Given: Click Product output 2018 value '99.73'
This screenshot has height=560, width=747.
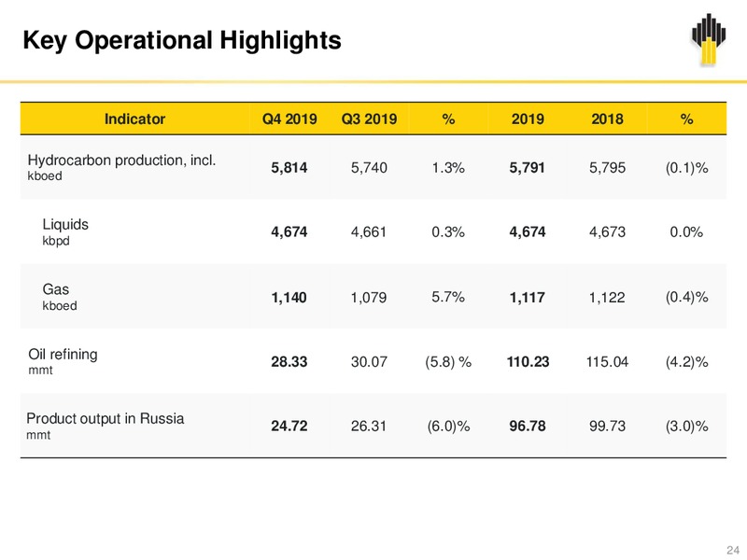Looking at the screenshot, I should click(x=608, y=426).
